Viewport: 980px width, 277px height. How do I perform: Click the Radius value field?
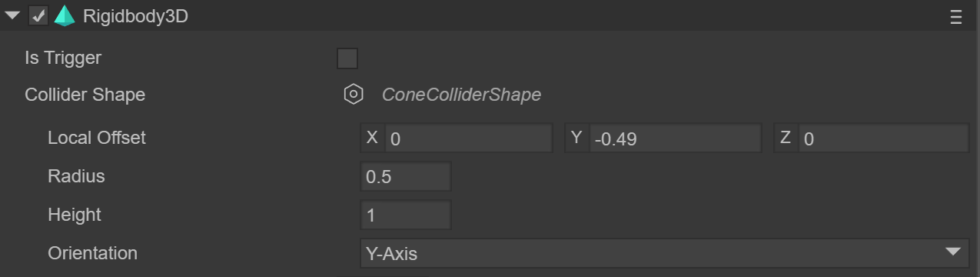point(406,176)
